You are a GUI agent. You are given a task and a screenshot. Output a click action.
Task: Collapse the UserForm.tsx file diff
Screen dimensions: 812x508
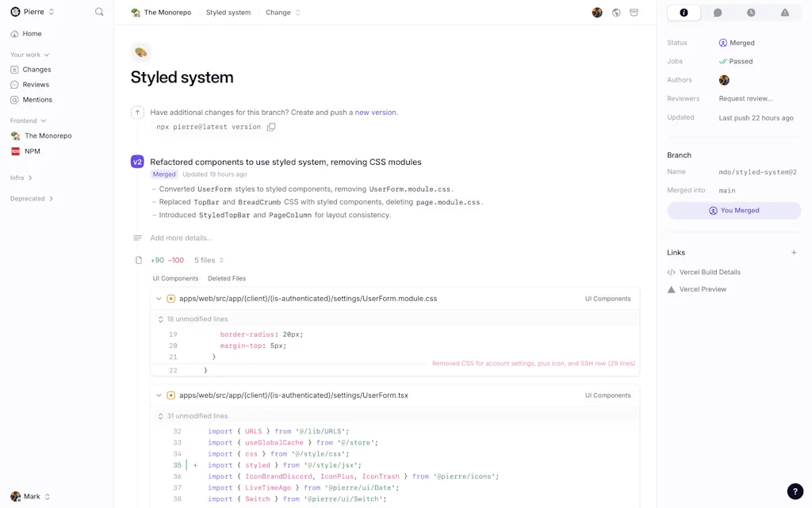(159, 395)
